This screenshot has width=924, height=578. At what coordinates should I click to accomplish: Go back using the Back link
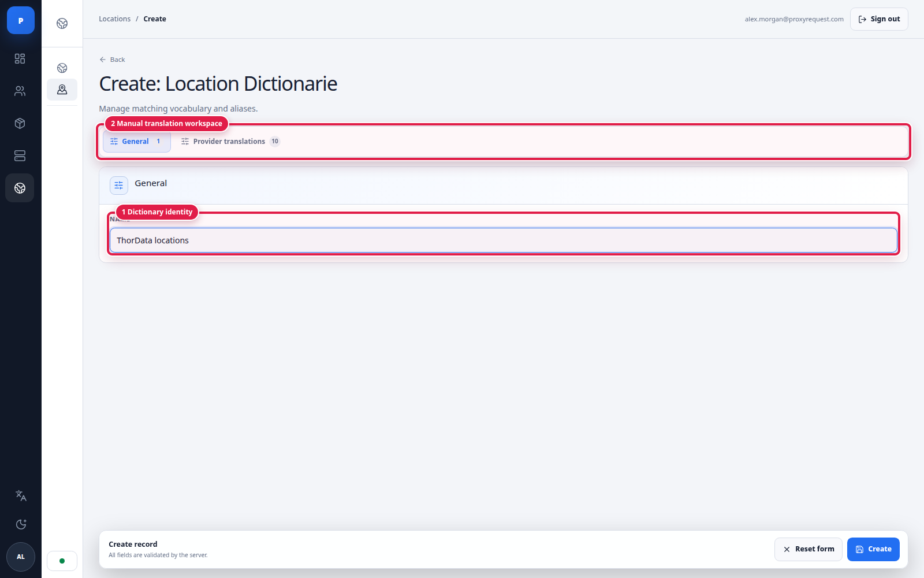click(112, 60)
